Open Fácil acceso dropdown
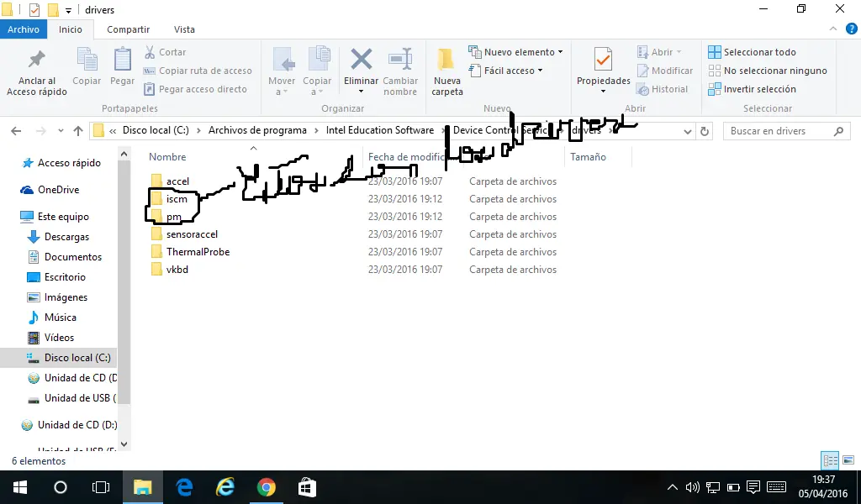The image size is (861, 504). [x=505, y=71]
